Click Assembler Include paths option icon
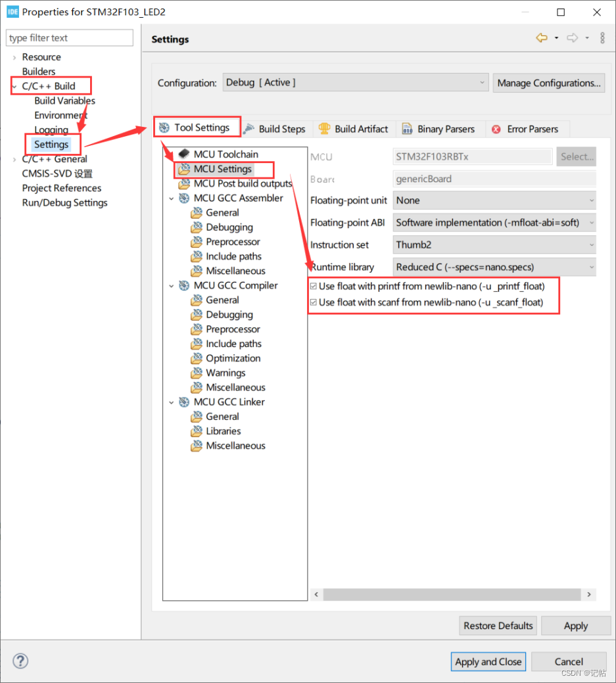Viewport: 616px width, 683px height. [x=197, y=256]
